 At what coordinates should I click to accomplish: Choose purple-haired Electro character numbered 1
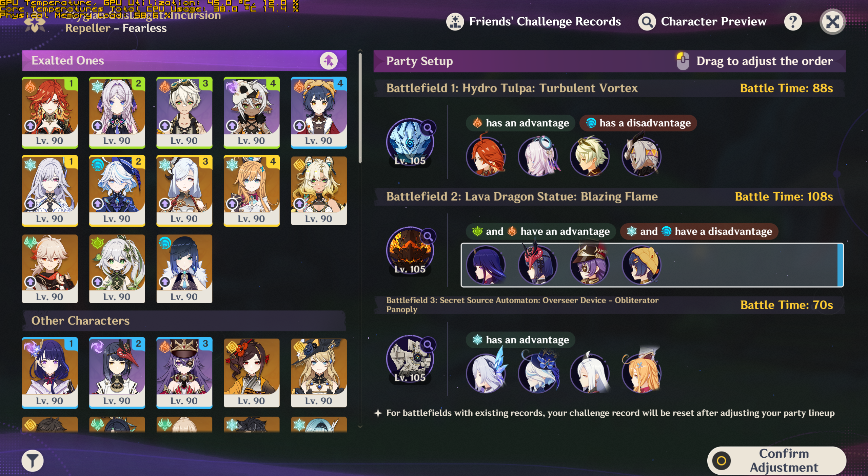coord(50,373)
